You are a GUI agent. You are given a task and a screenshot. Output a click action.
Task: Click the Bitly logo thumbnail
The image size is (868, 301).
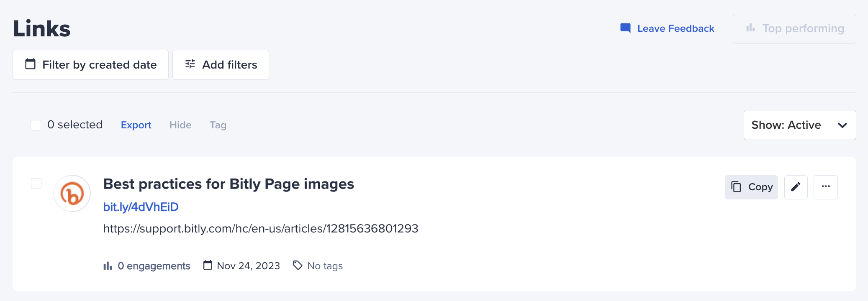coord(72,194)
